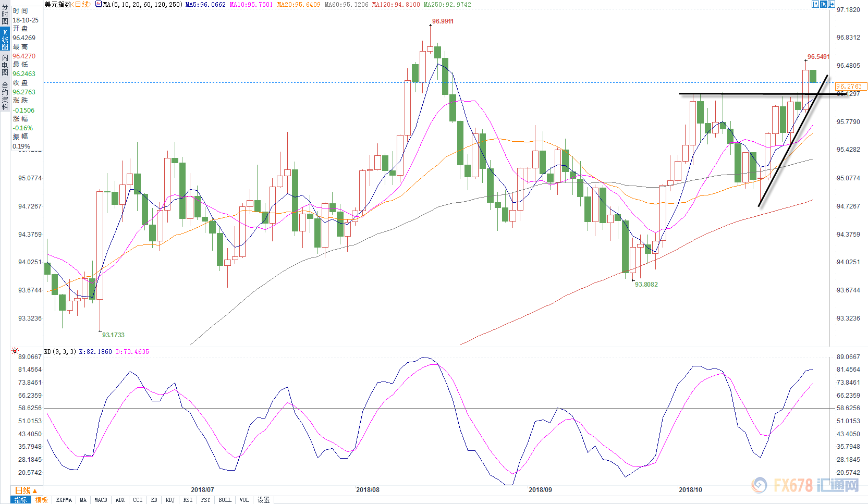
Task: Open the 设置 settings button
Action: (264, 500)
